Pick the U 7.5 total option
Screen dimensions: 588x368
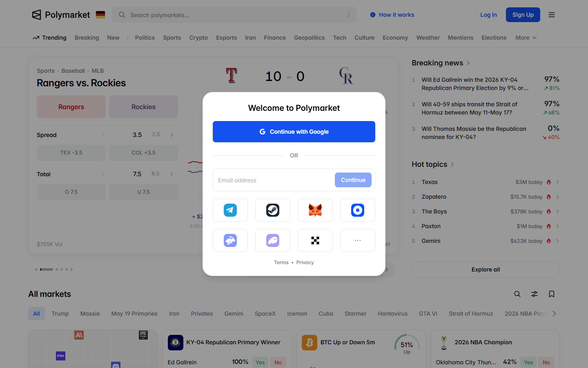143,192
